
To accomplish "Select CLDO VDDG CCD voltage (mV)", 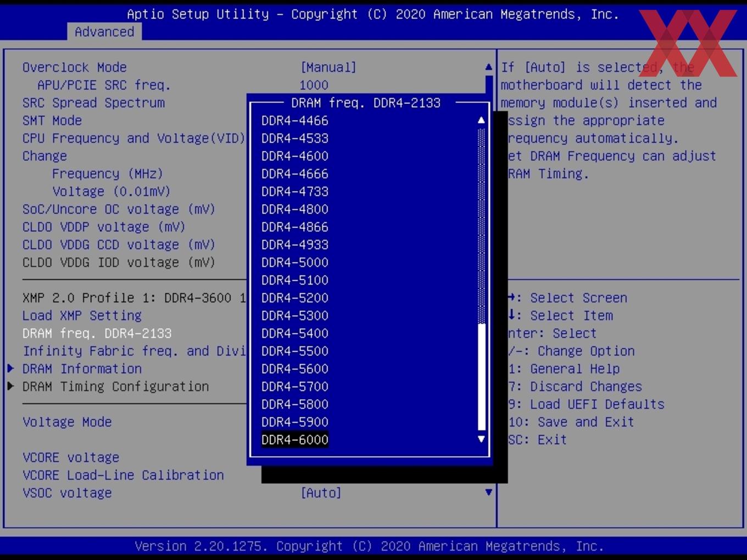I will click(x=119, y=245).
